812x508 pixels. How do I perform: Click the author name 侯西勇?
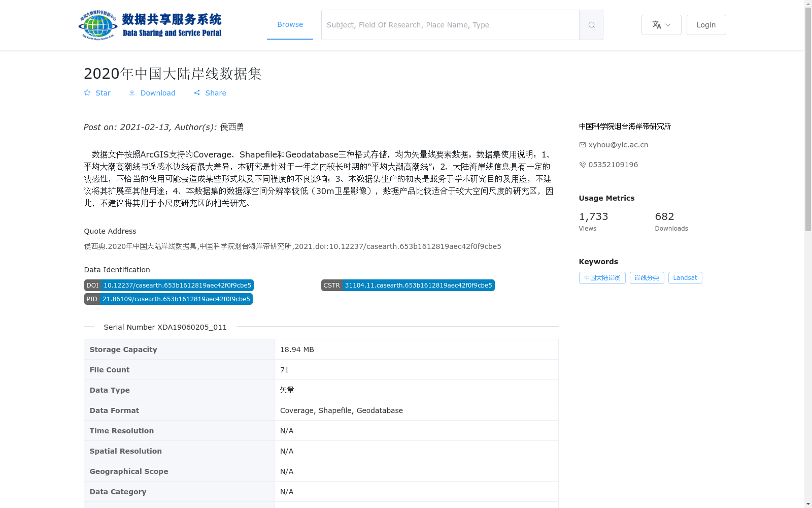[x=232, y=127]
